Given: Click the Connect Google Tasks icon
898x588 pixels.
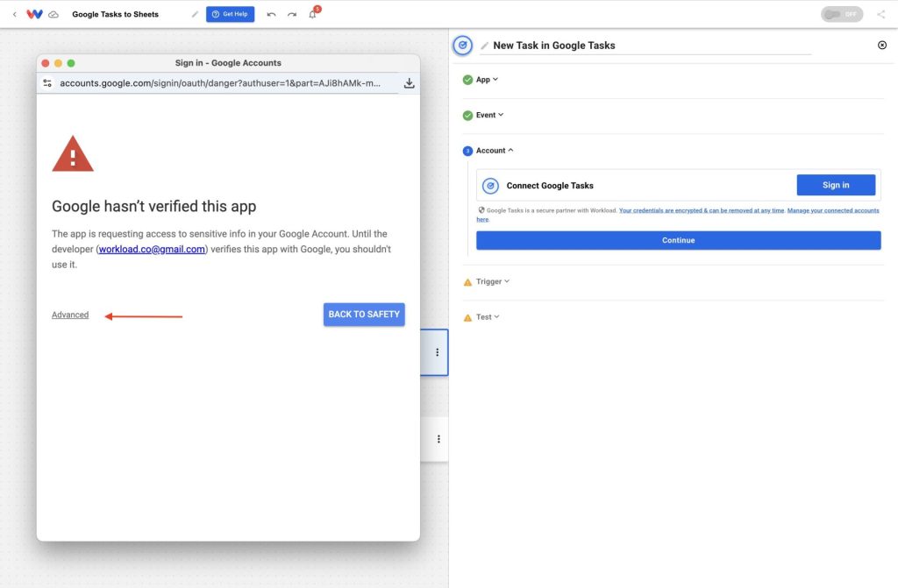Looking at the screenshot, I should click(x=490, y=186).
